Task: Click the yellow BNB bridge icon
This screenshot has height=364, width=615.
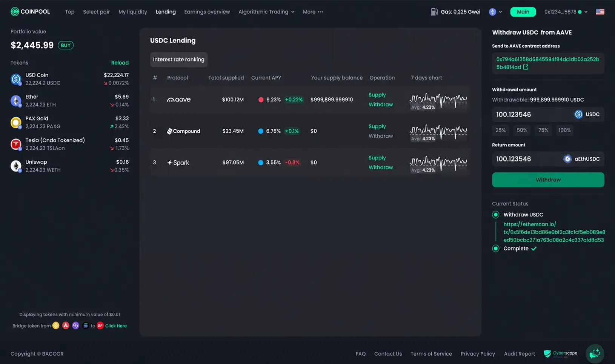Action: click(x=56, y=326)
